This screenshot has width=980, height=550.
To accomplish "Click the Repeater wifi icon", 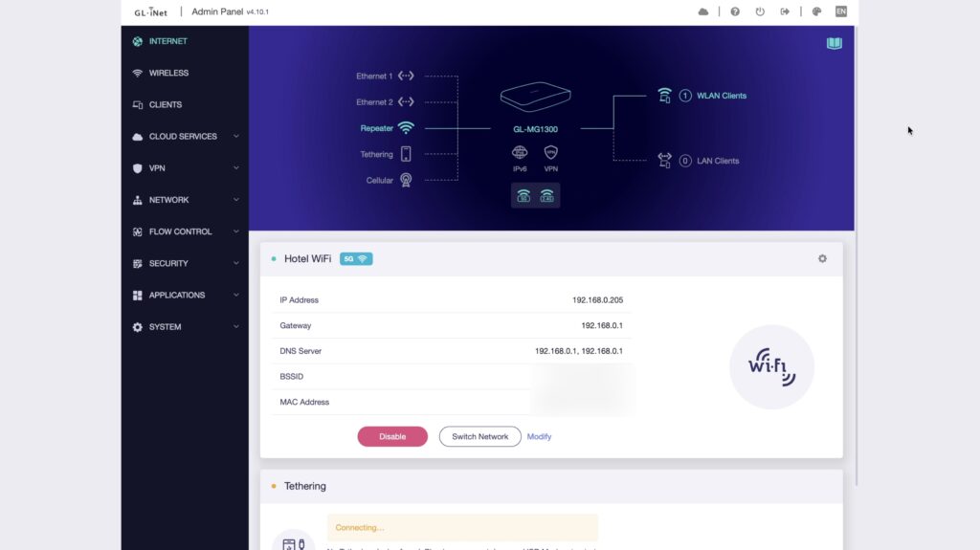I will (406, 128).
